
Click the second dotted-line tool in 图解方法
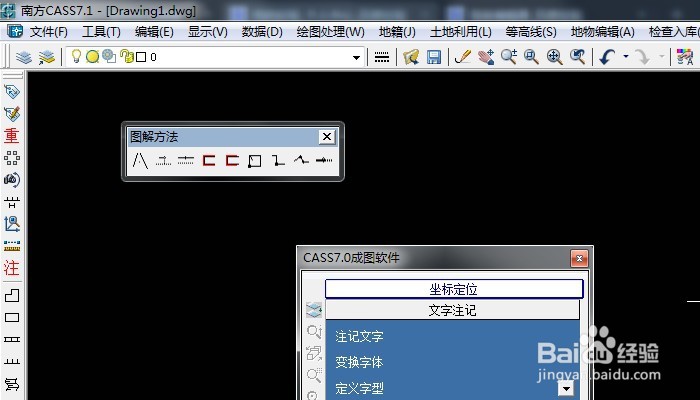click(x=163, y=160)
